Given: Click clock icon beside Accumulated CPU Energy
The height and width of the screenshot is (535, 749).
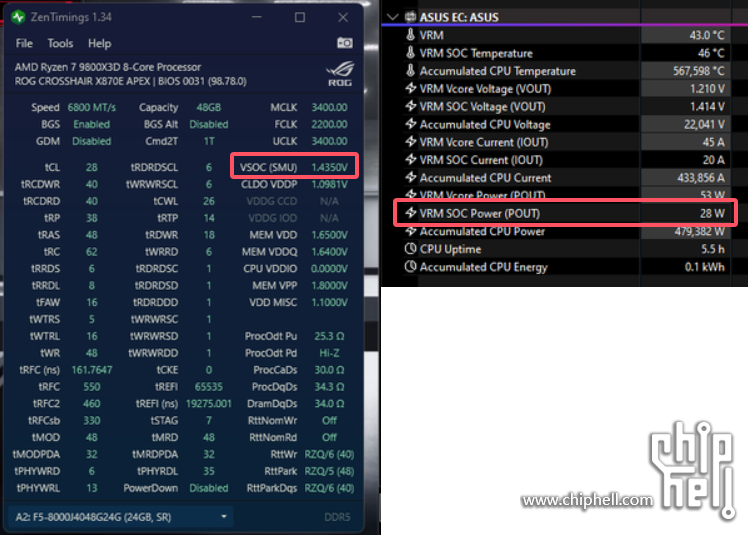Looking at the screenshot, I should pos(410,267).
